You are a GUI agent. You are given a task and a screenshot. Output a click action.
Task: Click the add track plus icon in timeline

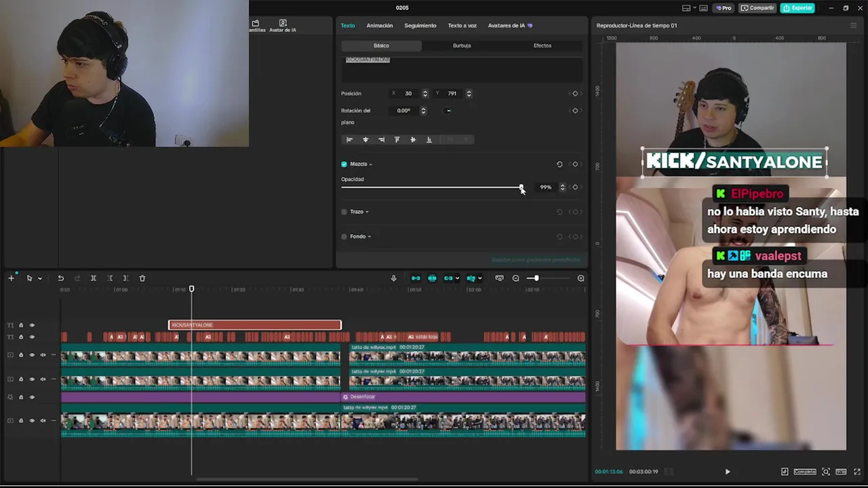(11, 278)
